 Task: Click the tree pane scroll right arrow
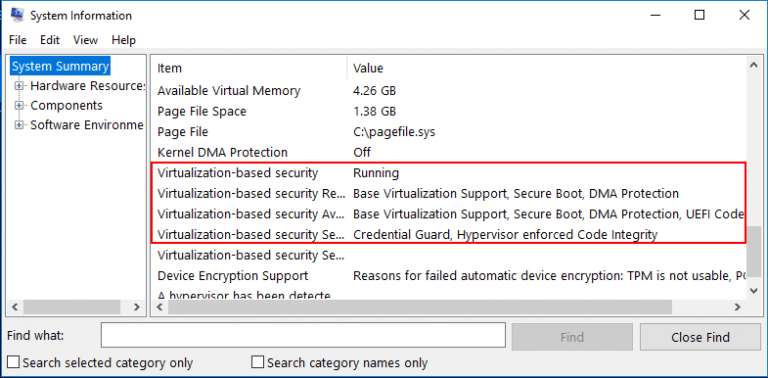click(x=137, y=307)
